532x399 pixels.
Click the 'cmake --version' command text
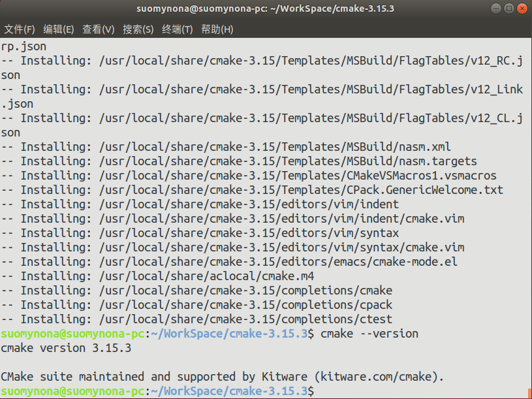tap(369, 334)
